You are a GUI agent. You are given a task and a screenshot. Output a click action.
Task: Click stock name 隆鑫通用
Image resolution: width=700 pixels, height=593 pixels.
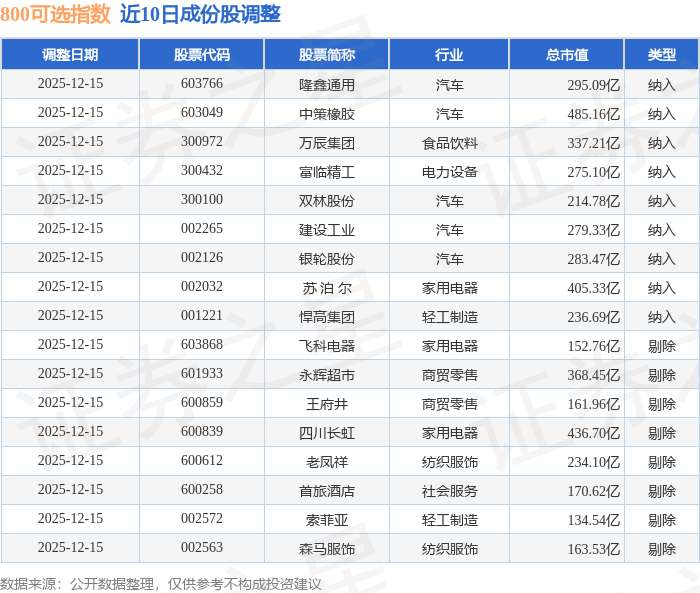tap(327, 85)
